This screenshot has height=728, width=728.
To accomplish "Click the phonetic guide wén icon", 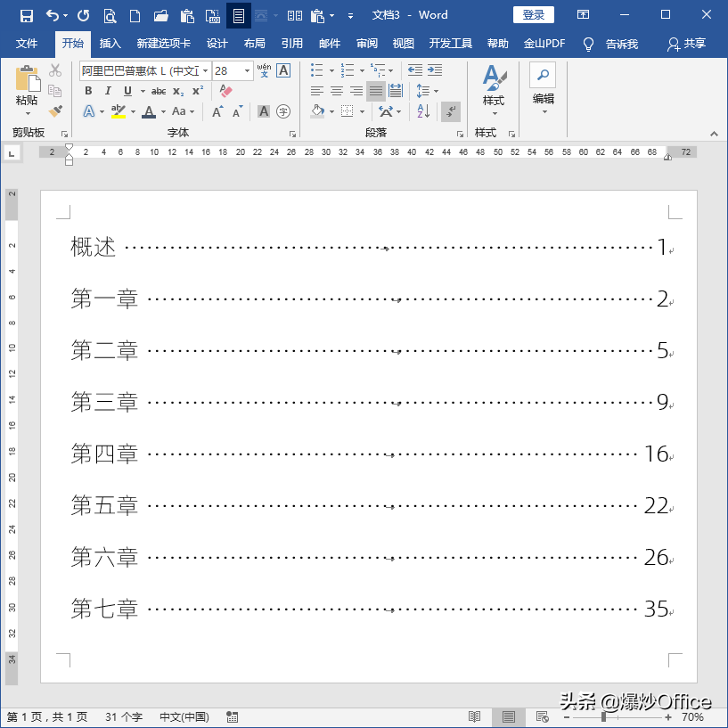I will click(x=264, y=70).
